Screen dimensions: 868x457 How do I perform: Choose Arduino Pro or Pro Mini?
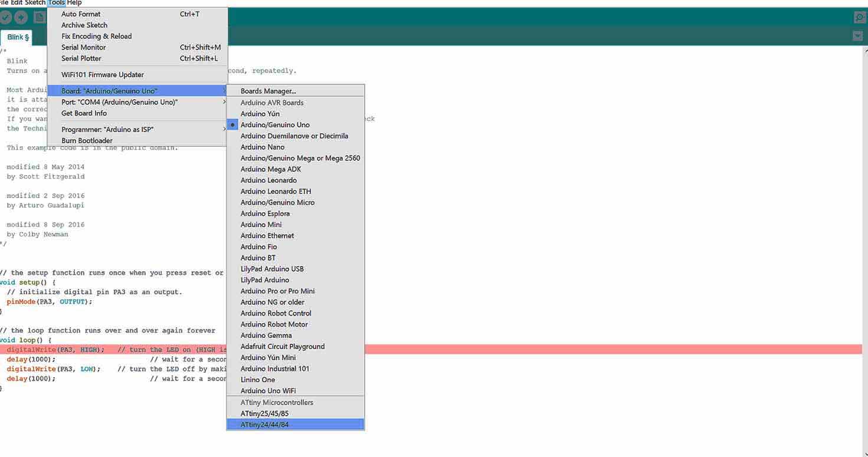coord(296,291)
